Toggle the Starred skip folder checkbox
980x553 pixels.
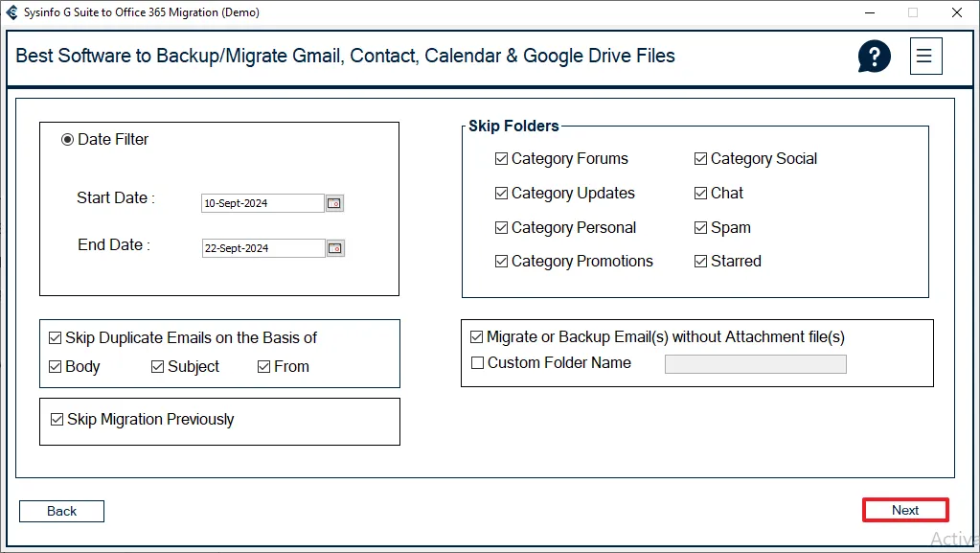[x=700, y=262]
